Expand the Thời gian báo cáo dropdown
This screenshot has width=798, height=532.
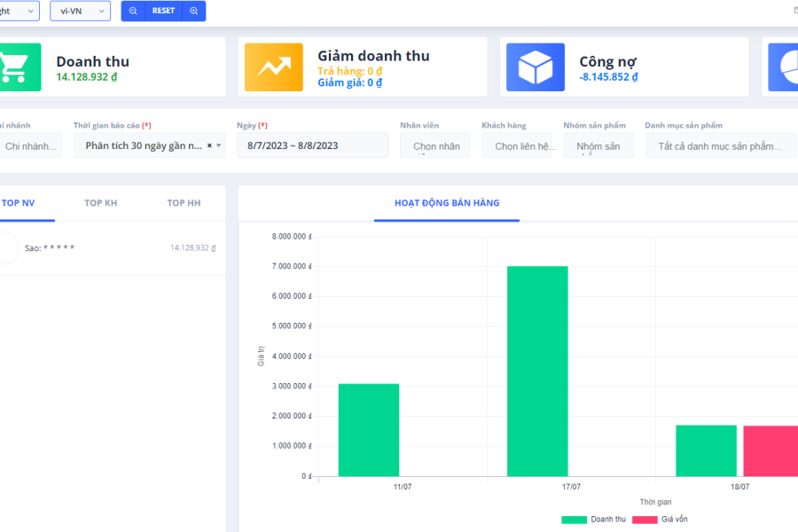[x=219, y=145]
